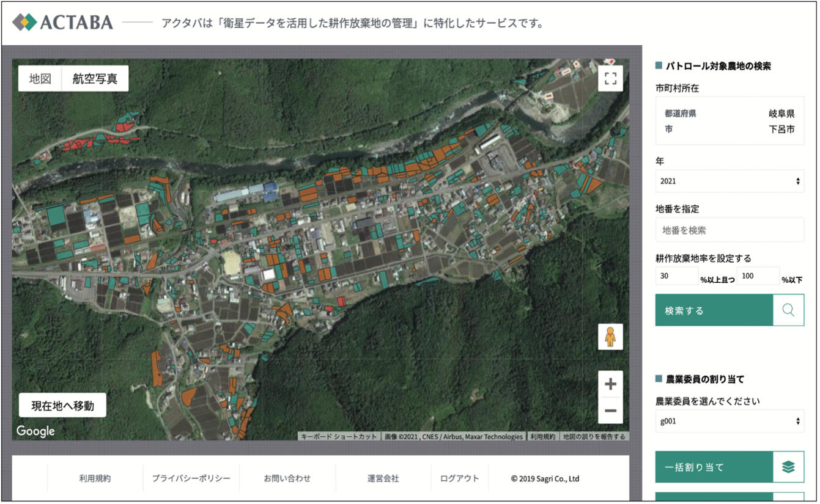Open the プライバシーポリシー page
This screenshot has width=820, height=504.
pos(191,480)
